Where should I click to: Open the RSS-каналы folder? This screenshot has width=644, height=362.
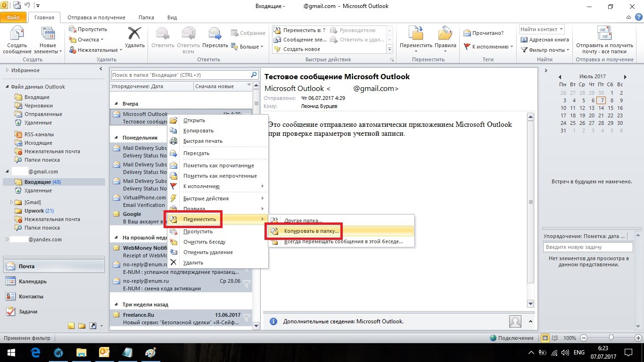[x=38, y=134]
